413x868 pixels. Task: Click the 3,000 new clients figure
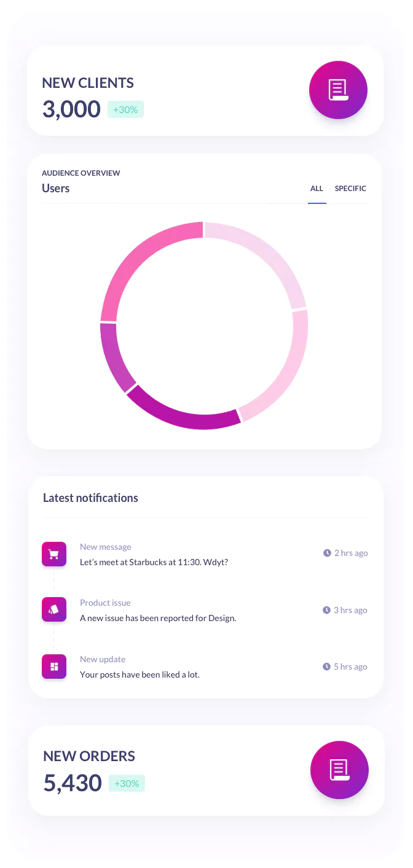(x=71, y=109)
